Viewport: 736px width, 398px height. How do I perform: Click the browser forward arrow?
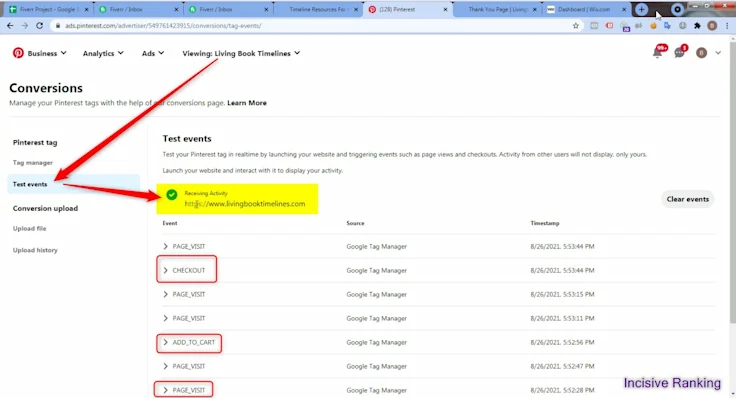(25, 26)
